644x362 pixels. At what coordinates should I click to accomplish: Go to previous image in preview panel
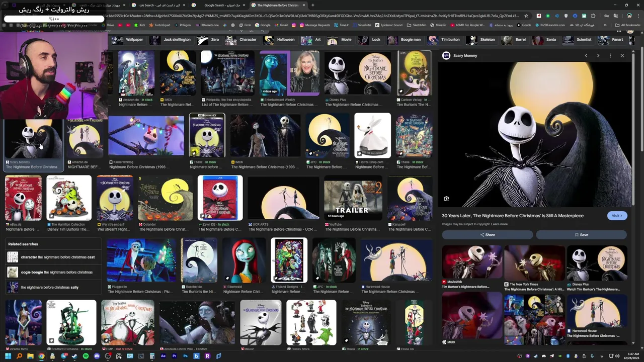click(586, 56)
